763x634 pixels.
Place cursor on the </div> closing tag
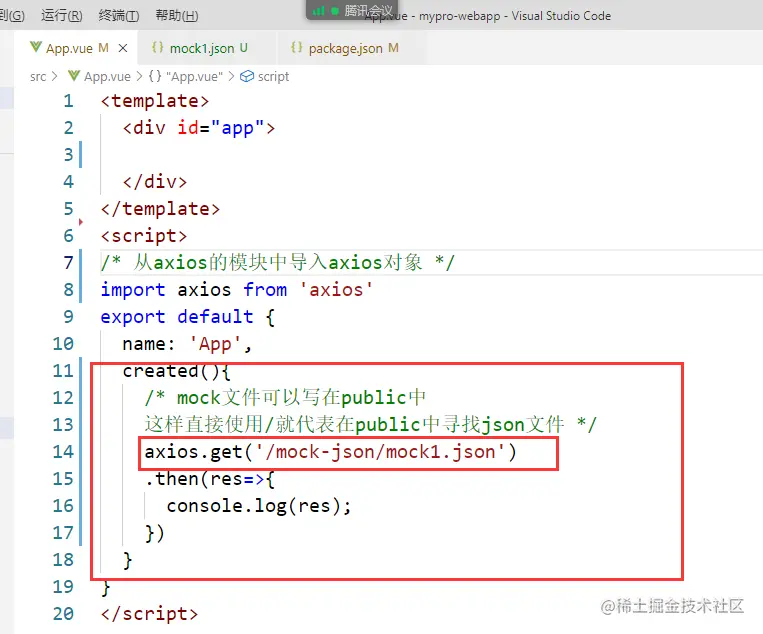pos(155,182)
